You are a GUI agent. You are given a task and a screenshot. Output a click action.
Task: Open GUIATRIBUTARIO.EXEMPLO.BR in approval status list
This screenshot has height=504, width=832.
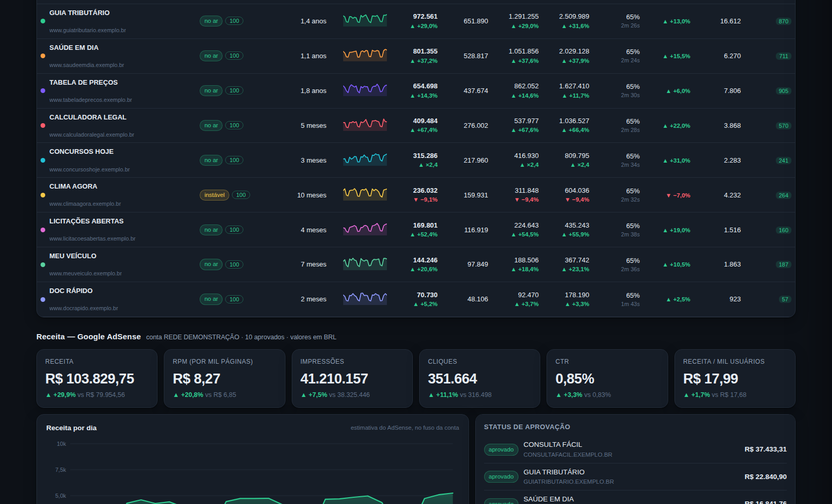[x=568, y=482]
